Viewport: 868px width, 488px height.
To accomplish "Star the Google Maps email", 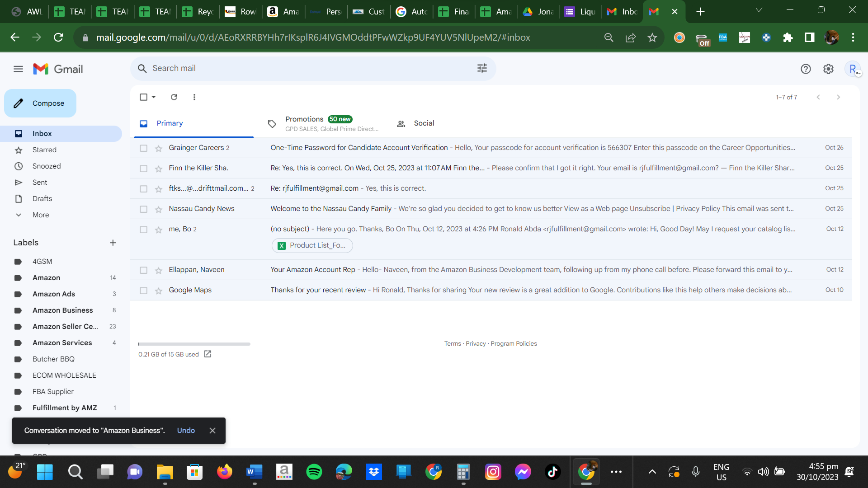I will click(159, 291).
